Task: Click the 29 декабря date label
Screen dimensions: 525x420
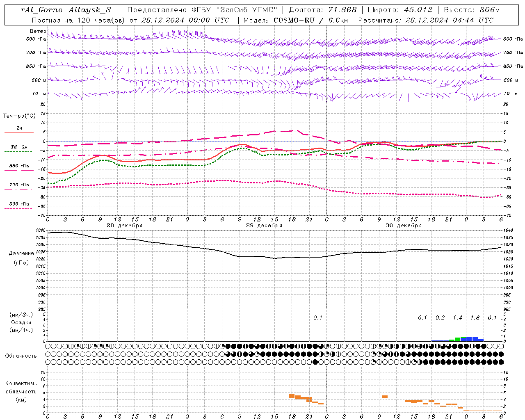Action: [x=264, y=226]
